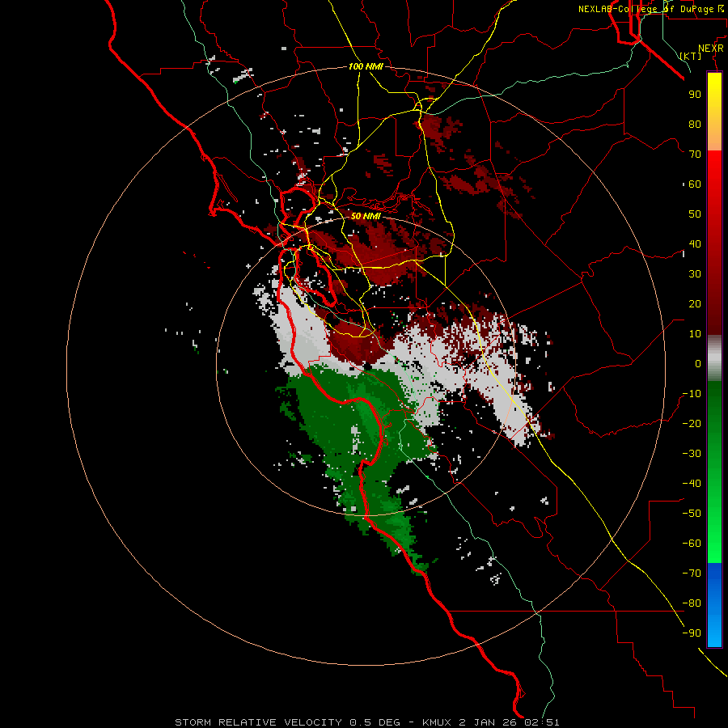Click the [KT] units label

click(x=691, y=56)
